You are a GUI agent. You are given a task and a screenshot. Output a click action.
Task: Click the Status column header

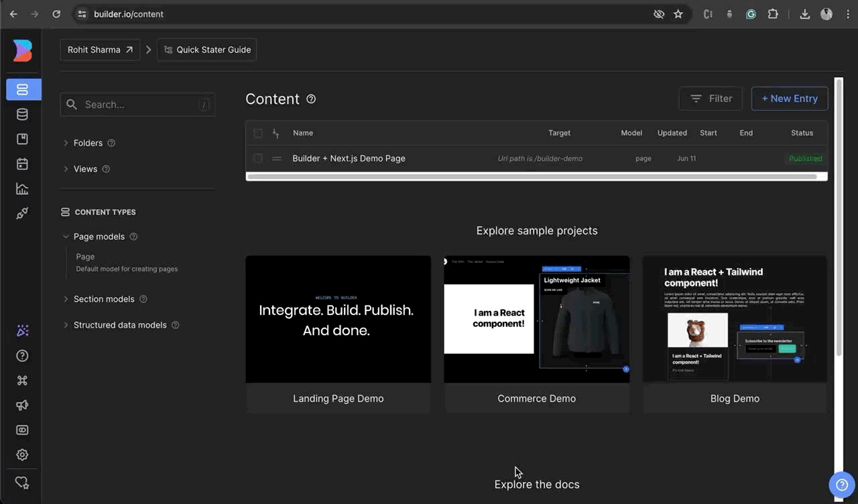pyautogui.click(x=802, y=133)
